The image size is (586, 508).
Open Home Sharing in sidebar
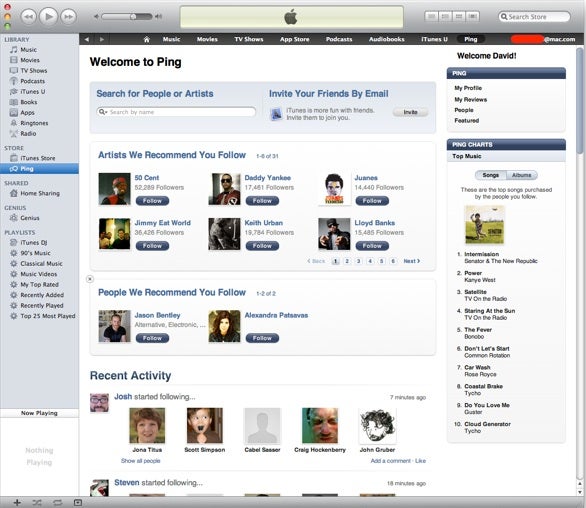coord(39,193)
